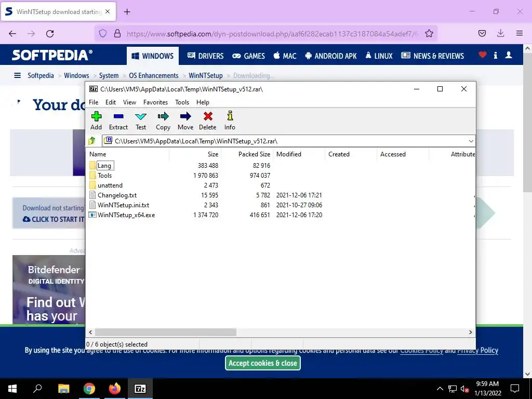Click the 7-Zip archive path field
532x399 pixels.
285,141
